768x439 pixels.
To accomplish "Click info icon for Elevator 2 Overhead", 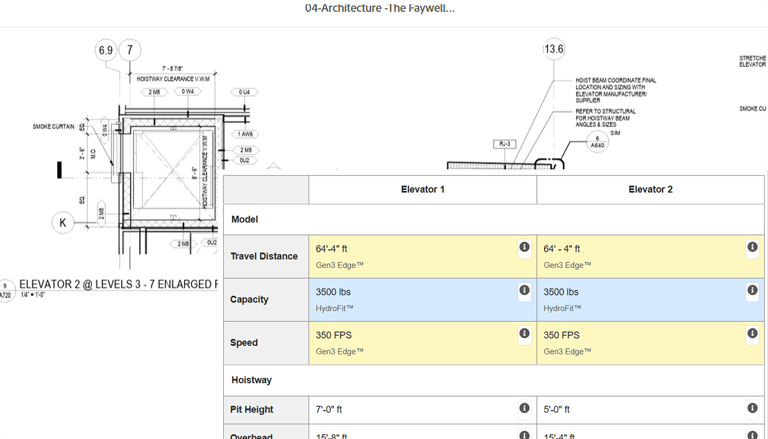I will tap(752, 435).
